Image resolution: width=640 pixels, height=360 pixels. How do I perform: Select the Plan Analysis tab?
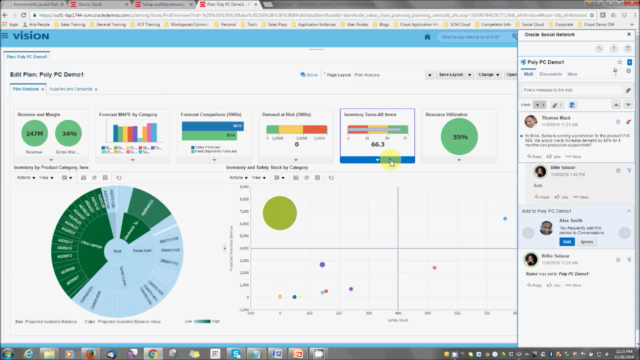coord(25,89)
